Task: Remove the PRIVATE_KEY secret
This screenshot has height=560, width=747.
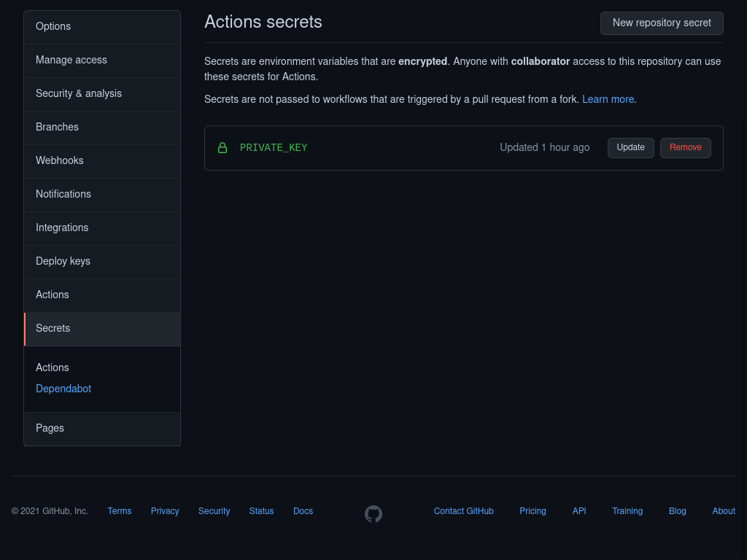Action: 685,148
